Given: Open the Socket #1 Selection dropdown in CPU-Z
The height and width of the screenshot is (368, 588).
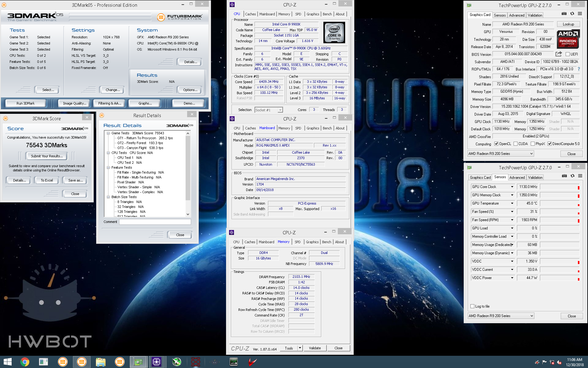Looking at the screenshot, I should click(x=269, y=110).
